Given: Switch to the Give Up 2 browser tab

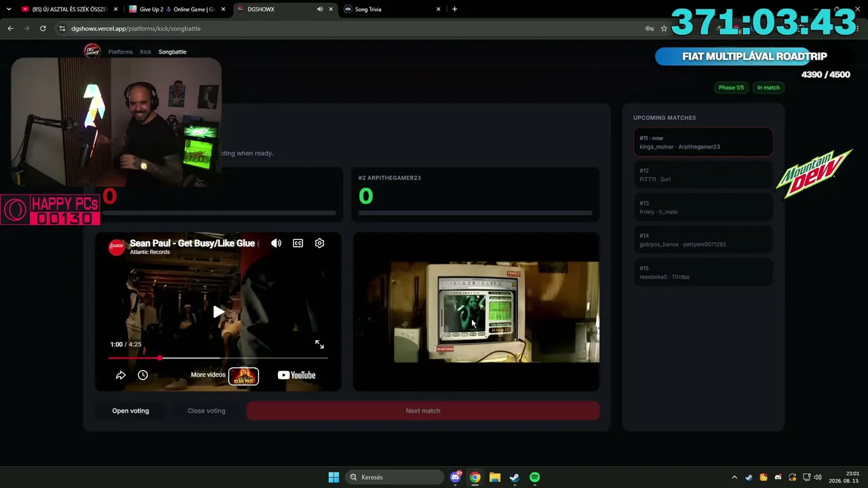Looking at the screenshot, I should click(176, 9).
